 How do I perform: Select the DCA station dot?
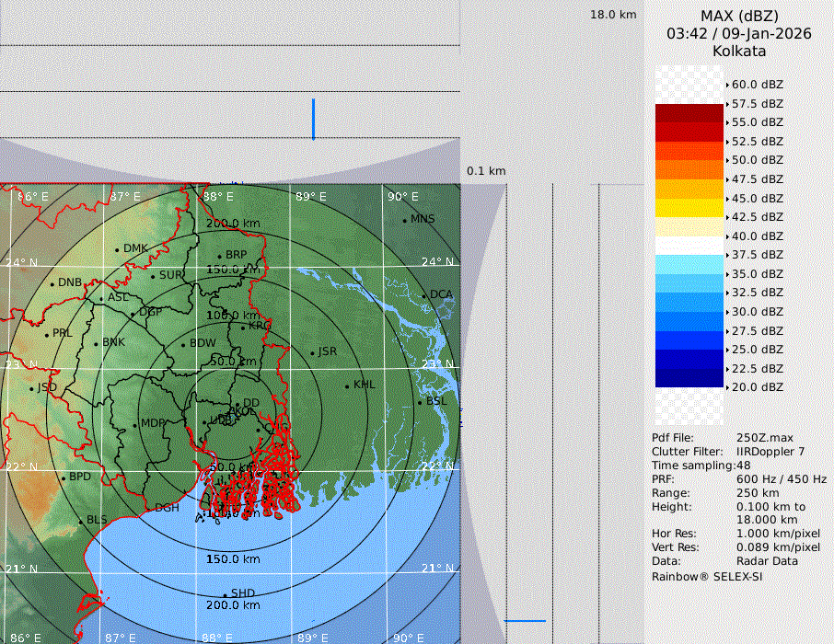tap(424, 295)
